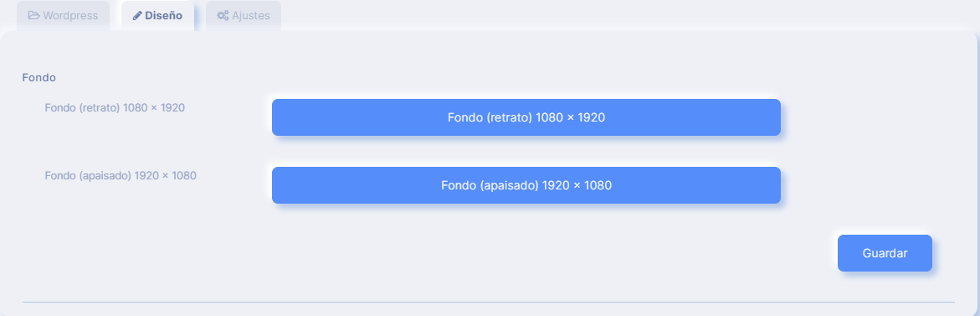Click the open-folder glyph beside Wordpress
The width and height of the screenshot is (980, 316).
click(x=33, y=16)
